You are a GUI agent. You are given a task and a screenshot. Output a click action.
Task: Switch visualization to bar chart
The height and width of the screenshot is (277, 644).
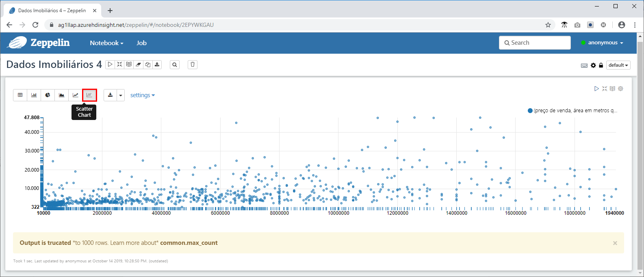[x=34, y=95]
